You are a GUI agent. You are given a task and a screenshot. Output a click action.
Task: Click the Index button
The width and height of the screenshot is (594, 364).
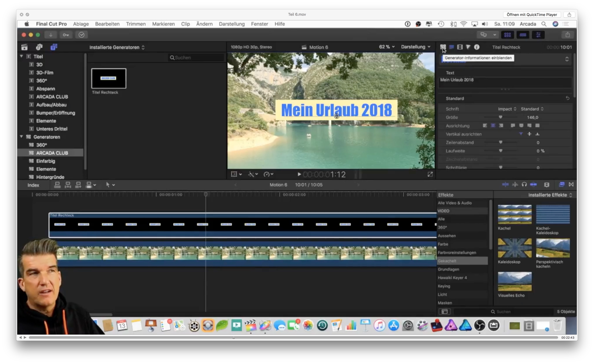(x=33, y=185)
